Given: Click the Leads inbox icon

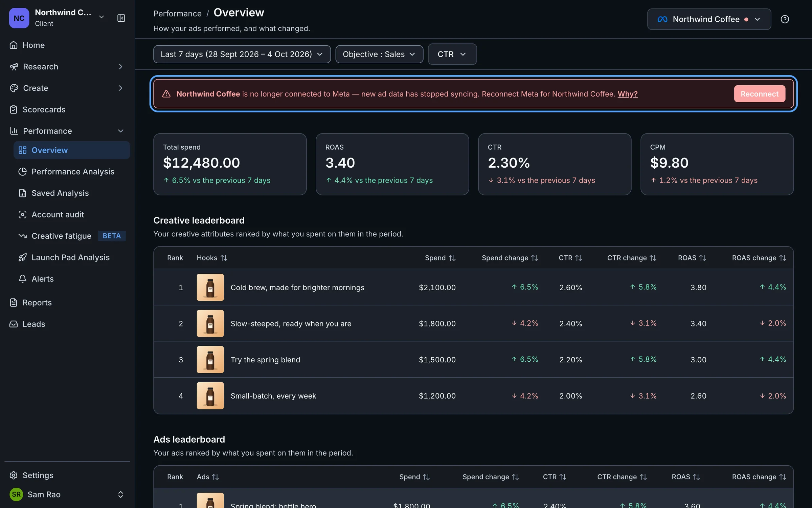Looking at the screenshot, I should tap(14, 324).
